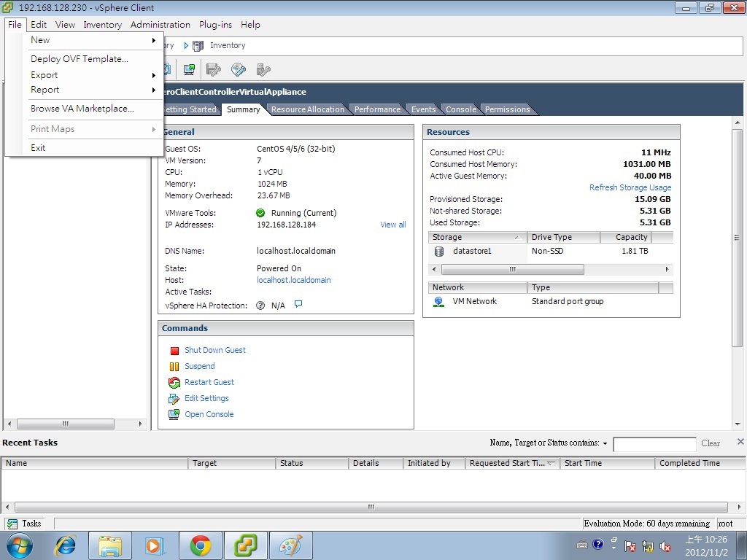Click the network status tray icon
Image resolution: width=747 pixels, height=560 pixels.
[x=648, y=546]
